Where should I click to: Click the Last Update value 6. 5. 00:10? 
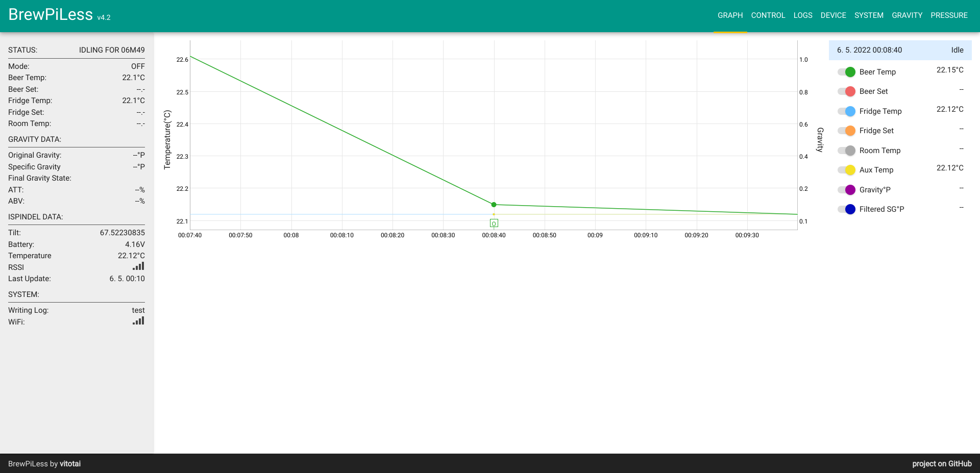click(127, 279)
